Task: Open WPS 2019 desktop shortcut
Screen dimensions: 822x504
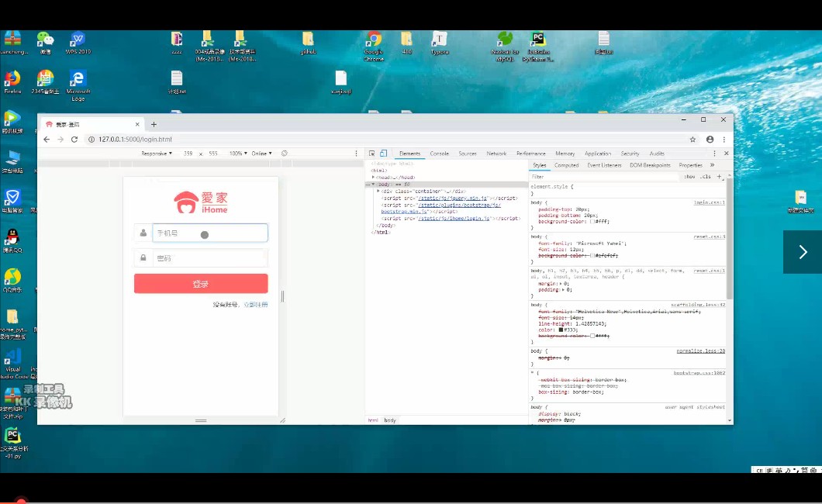Action: click(x=78, y=43)
